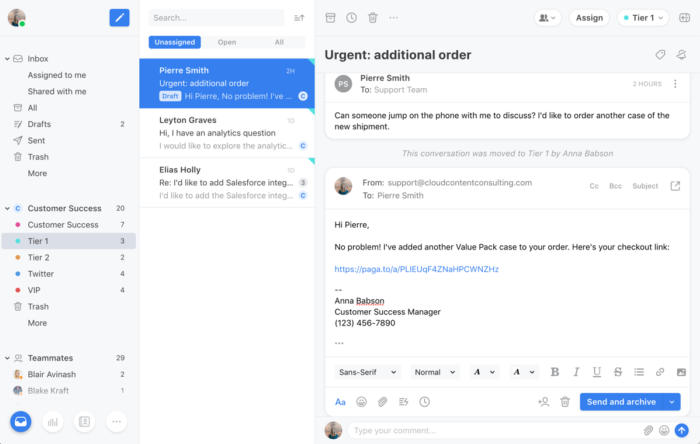Open emoji picker in comment box
700x444 pixels.
pyautogui.click(x=664, y=430)
